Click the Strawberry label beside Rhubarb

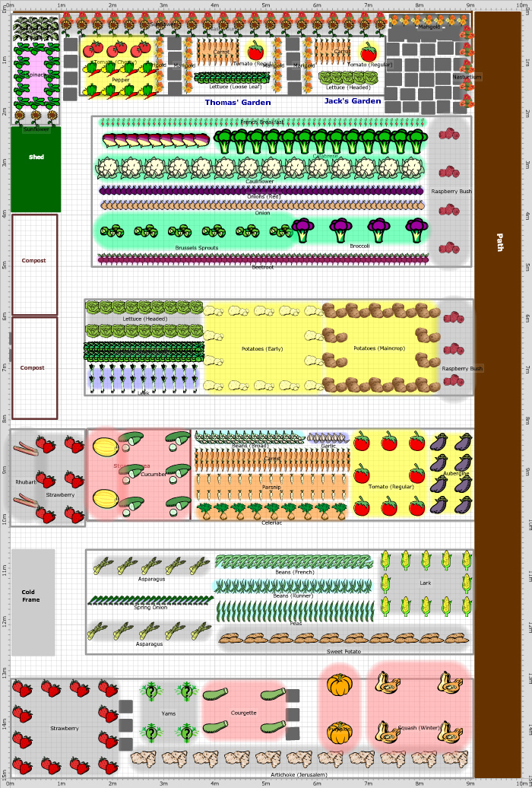click(60, 495)
